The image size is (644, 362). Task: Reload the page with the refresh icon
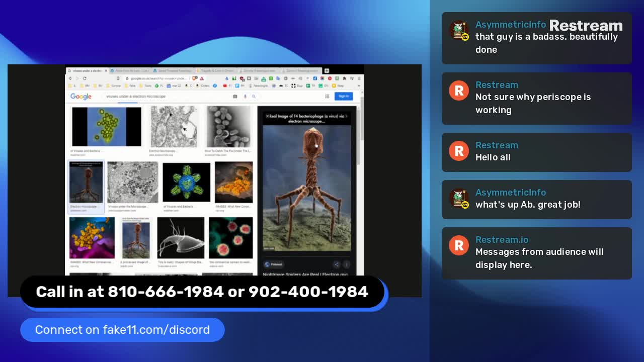coord(85,78)
